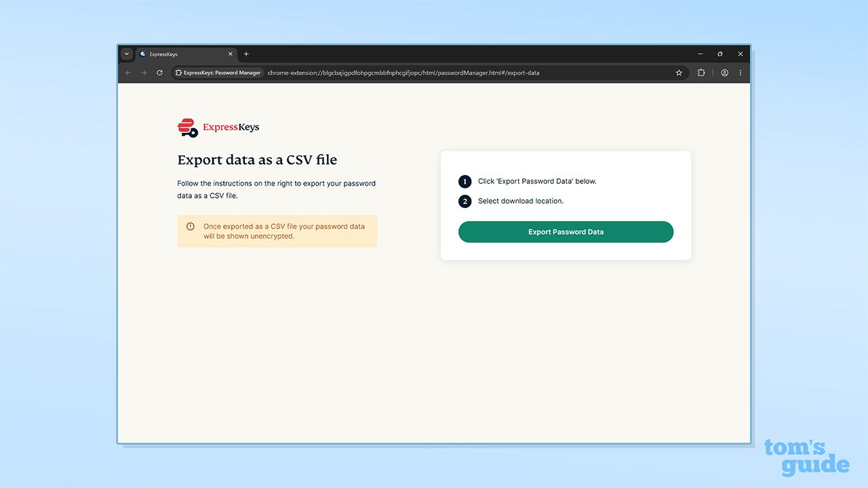Go back to the previous page
The height and width of the screenshot is (488, 868).
128,73
